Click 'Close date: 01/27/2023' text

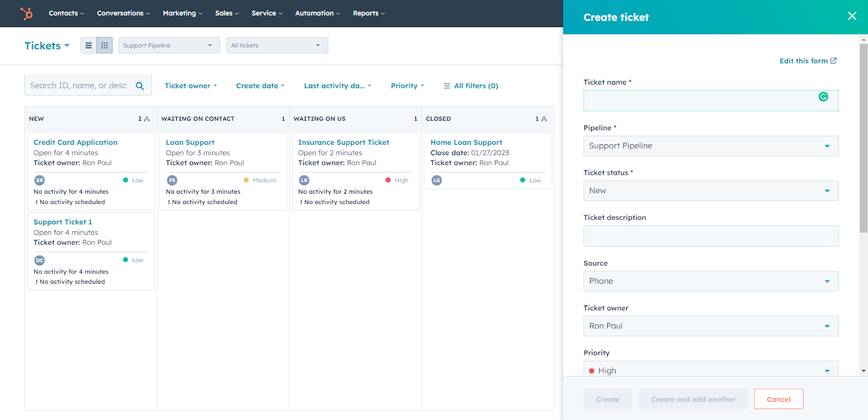[x=470, y=153]
